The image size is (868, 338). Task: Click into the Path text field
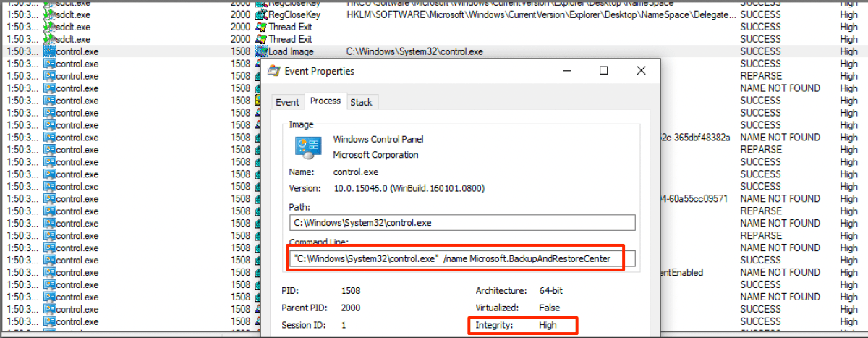coord(461,223)
